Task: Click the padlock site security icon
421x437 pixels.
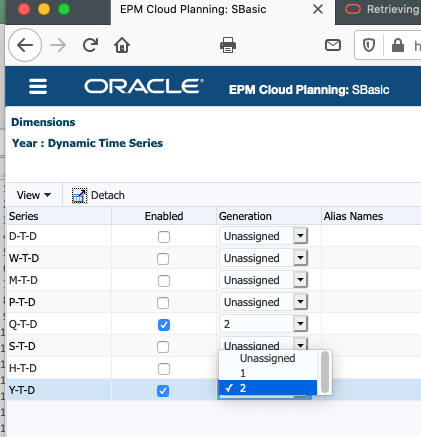Action: 398,45
